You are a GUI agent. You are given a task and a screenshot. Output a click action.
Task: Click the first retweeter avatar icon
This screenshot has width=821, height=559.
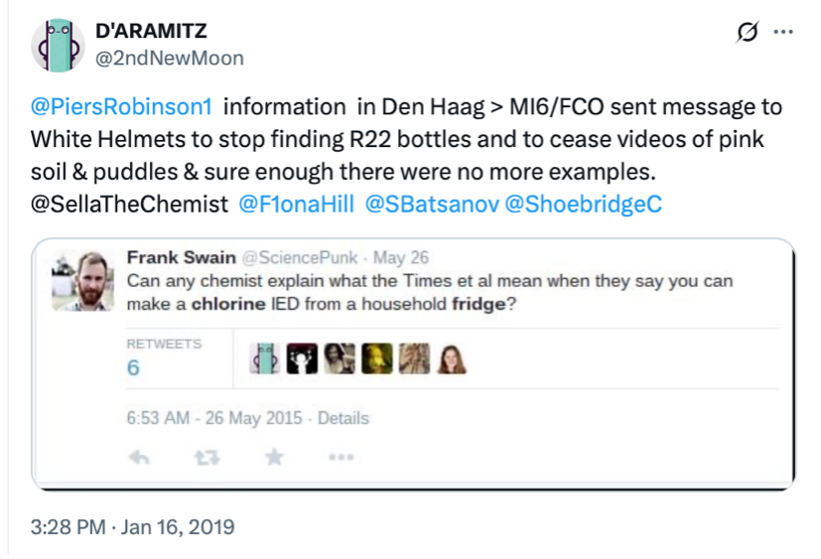tap(263, 358)
